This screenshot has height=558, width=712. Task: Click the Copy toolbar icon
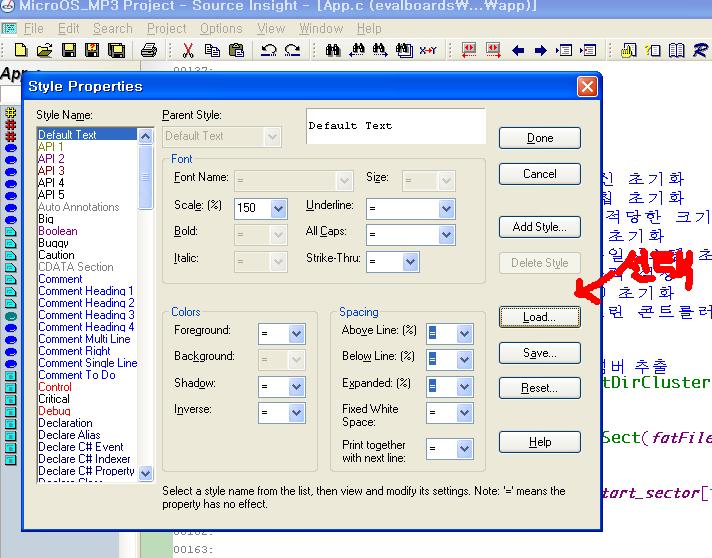[x=212, y=50]
